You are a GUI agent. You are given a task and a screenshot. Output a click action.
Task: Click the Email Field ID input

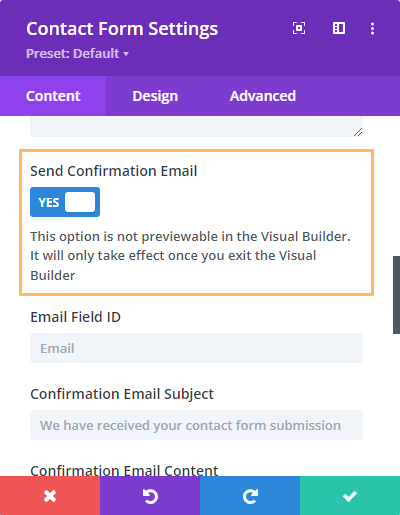tap(196, 348)
